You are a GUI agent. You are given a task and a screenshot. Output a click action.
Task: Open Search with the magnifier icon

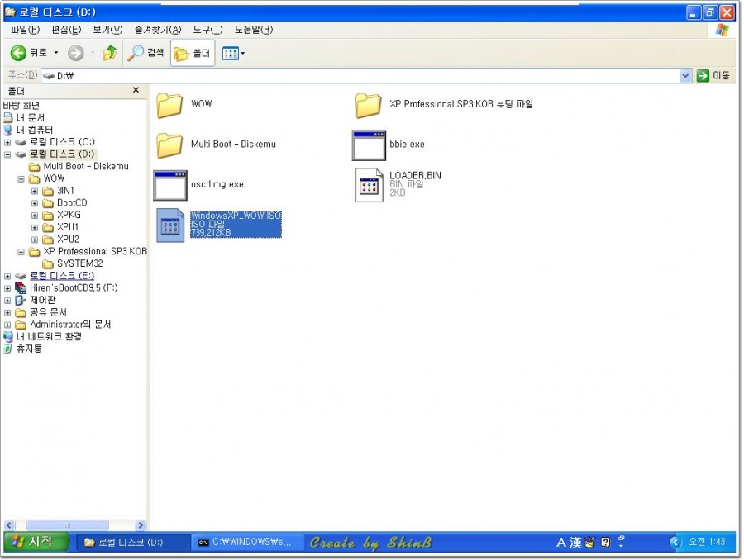136,53
